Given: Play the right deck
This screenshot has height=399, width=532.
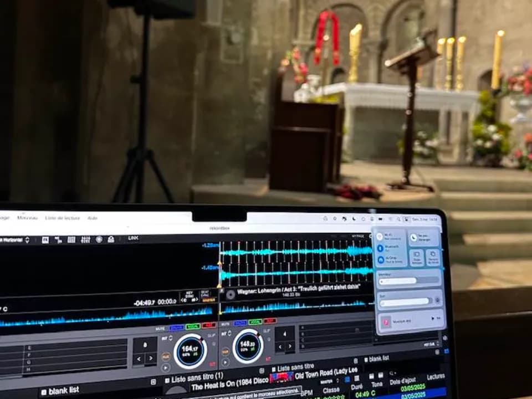Looking at the screenshot, I should (x=225, y=362).
